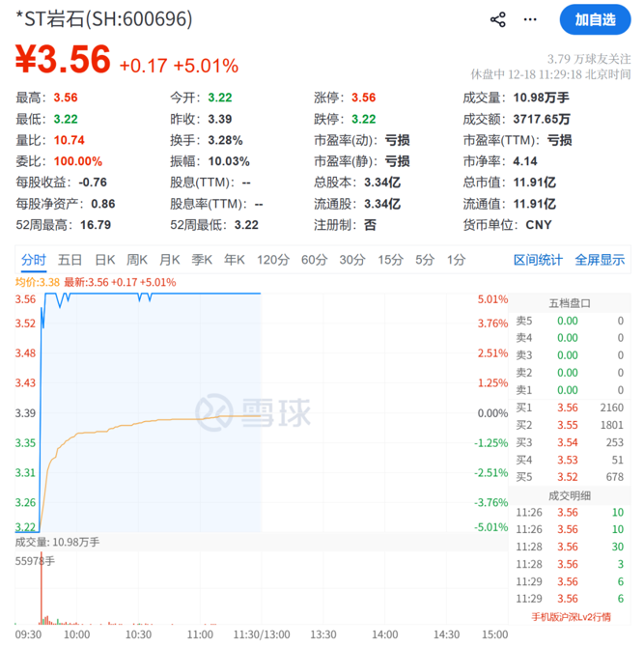The height and width of the screenshot is (647, 644).
Task: Click the 区间统计 link
Action: pos(538,260)
